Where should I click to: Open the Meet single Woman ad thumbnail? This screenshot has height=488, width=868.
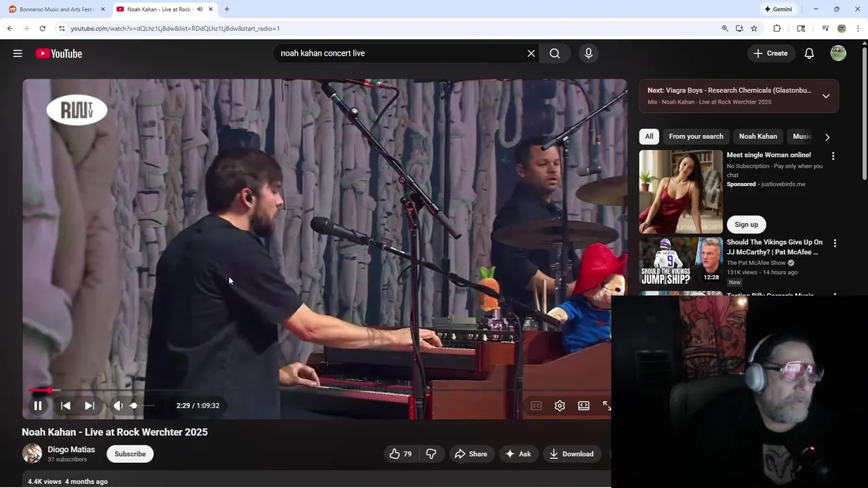click(x=681, y=192)
